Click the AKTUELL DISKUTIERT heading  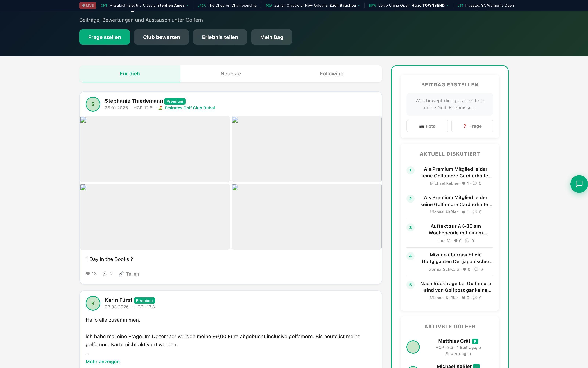[450, 154]
